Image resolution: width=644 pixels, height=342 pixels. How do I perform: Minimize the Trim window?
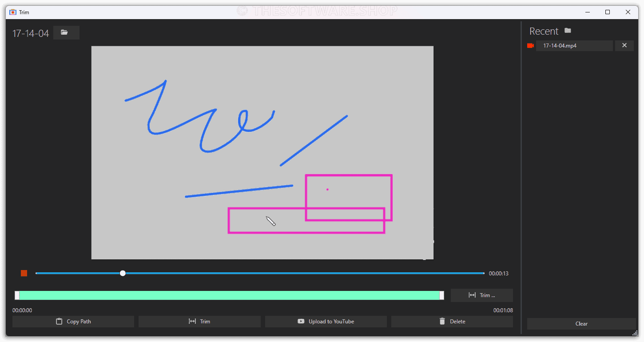[587, 12]
